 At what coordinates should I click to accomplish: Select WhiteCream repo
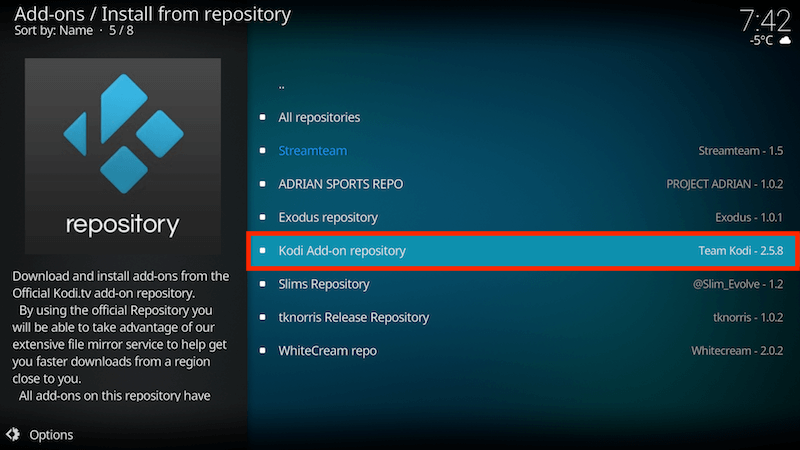(x=523, y=351)
